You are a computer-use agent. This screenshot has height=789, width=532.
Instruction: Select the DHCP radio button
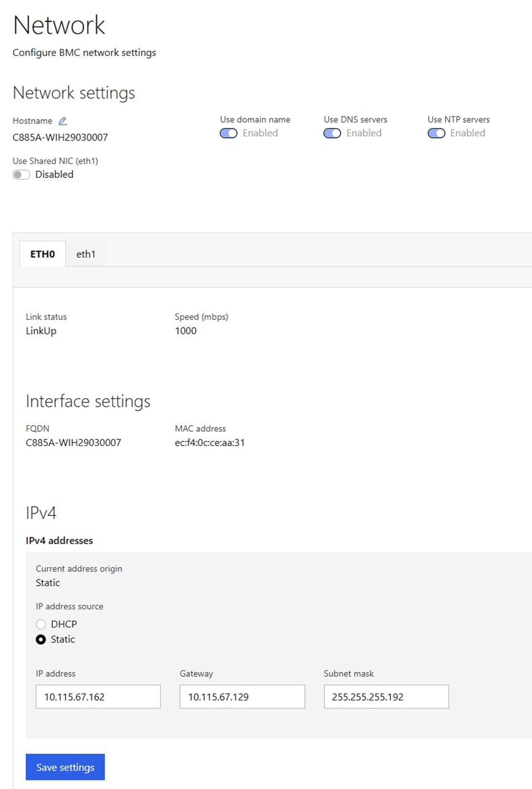click(40, 624)
